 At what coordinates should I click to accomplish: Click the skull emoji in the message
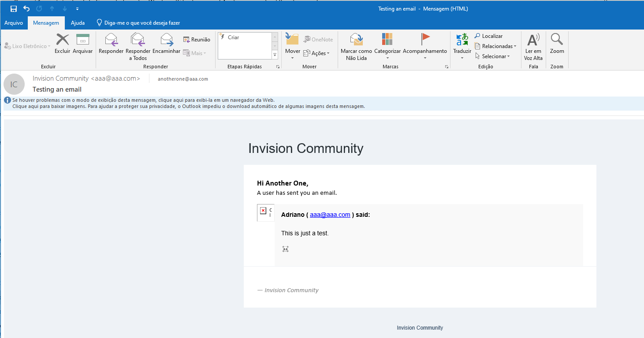[x=285, y=249]
